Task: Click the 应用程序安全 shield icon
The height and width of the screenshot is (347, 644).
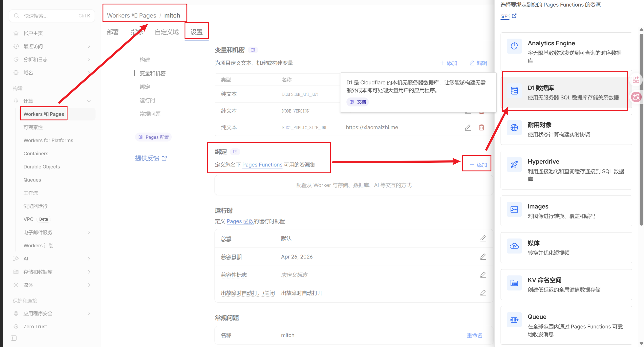Action: (16, 313)
